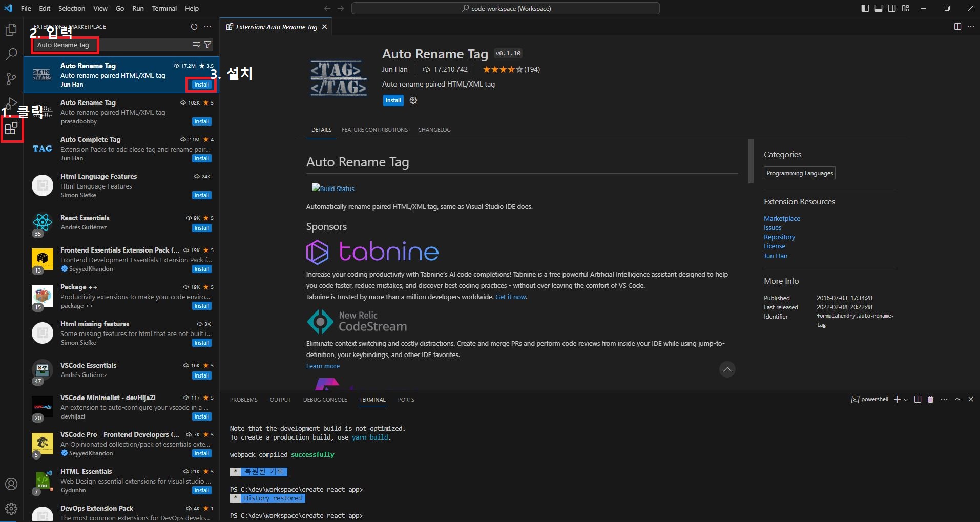Open the Build Status badge link
The height and width of the screenshot is (522, 980).
coord(333,188)
